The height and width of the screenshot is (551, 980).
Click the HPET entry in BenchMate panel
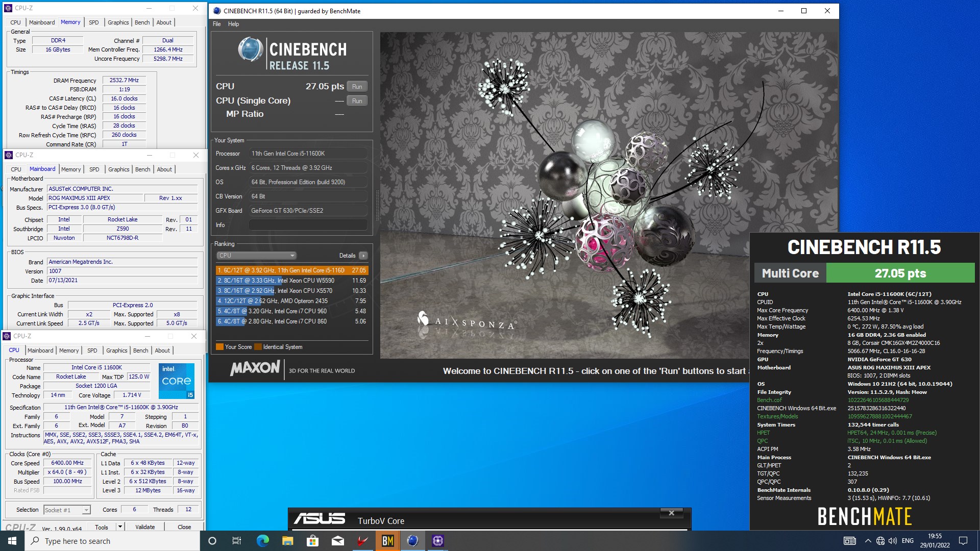(763, 433)
